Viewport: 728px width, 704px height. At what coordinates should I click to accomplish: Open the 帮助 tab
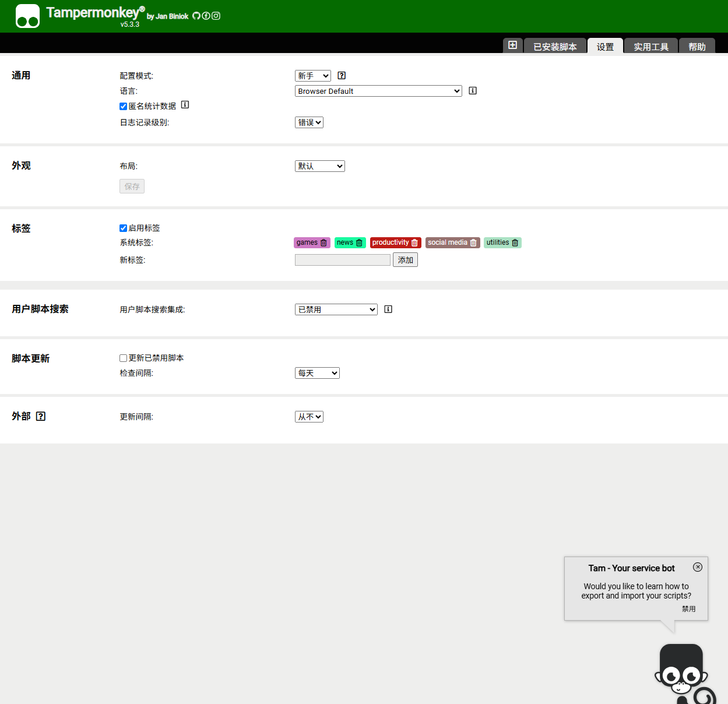coord(697,47)
